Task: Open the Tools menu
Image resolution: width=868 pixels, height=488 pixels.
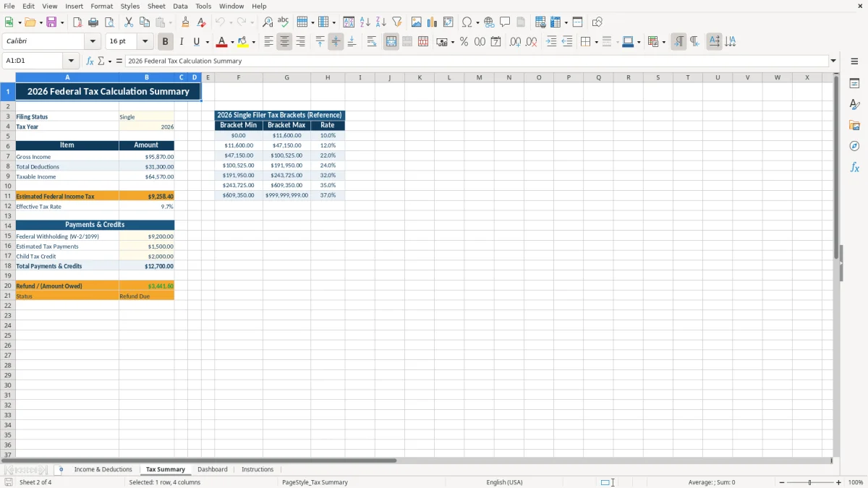Action: (x=203, y=6)
